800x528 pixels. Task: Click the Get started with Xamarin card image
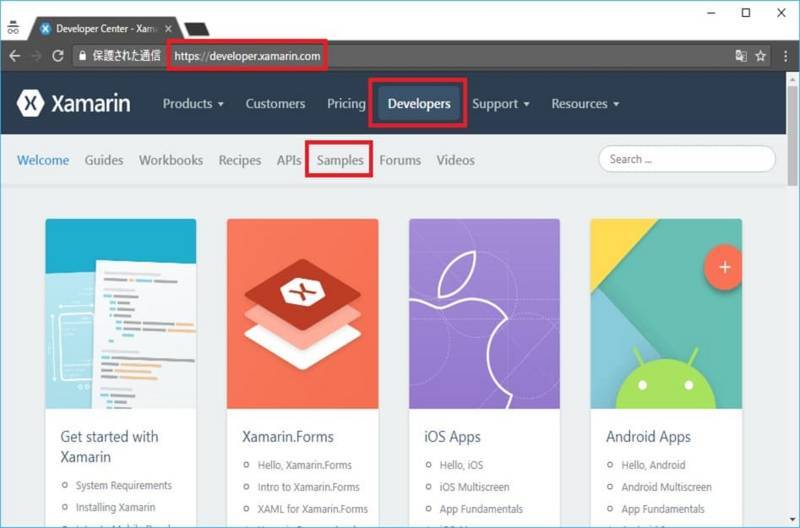pos(121,314)
